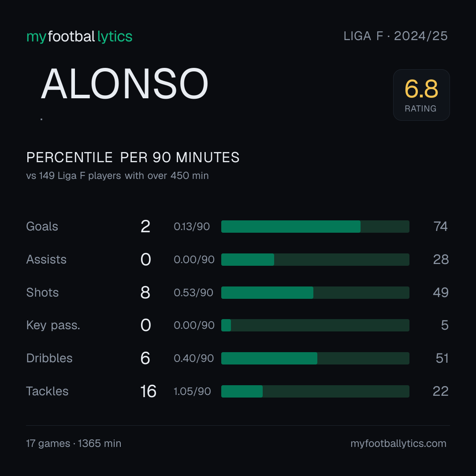476x476 pixels.
Task: Click the Dribbles percentile bar
Action: [x=315, y=358]
